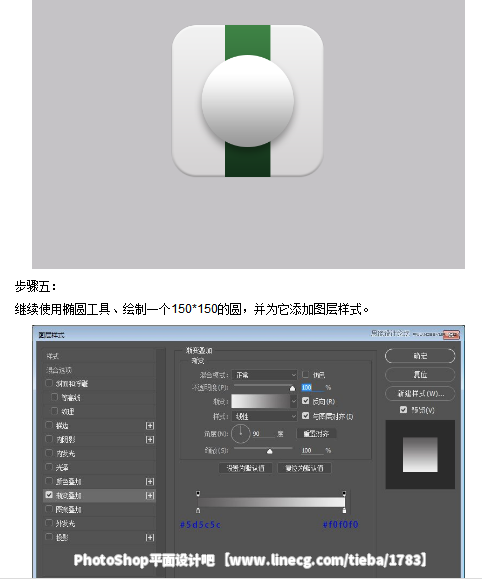The height and width of the screenshot is (579, 482).
Task: Click the scale value field showing 100
Action: (x=312, y=450)
